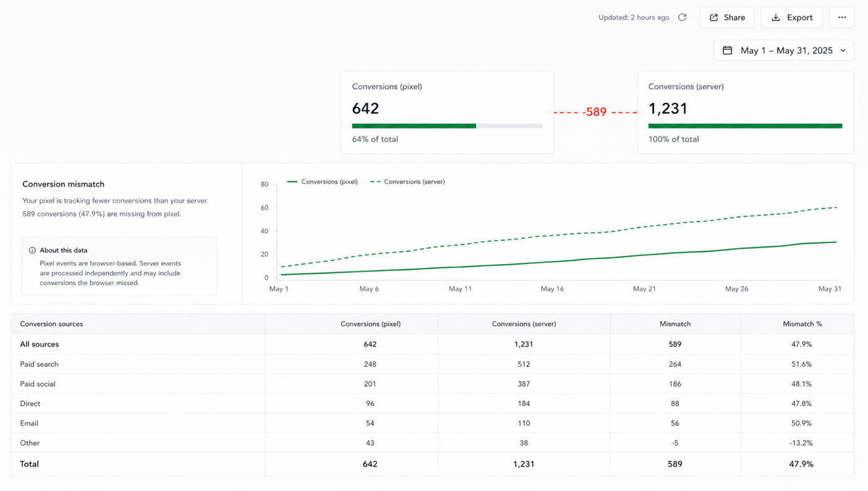Click the Conversion mismatch heading
The image size is (868, 491).
[x=63, y=184]
